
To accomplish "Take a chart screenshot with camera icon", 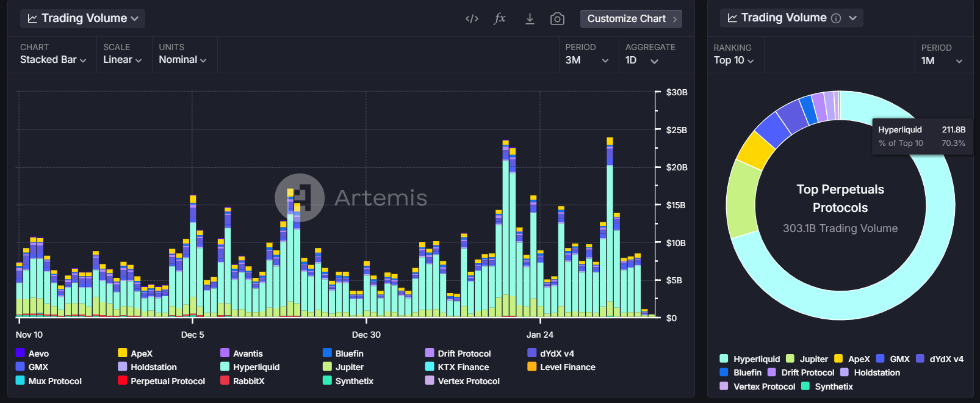I will pos(557,19).
